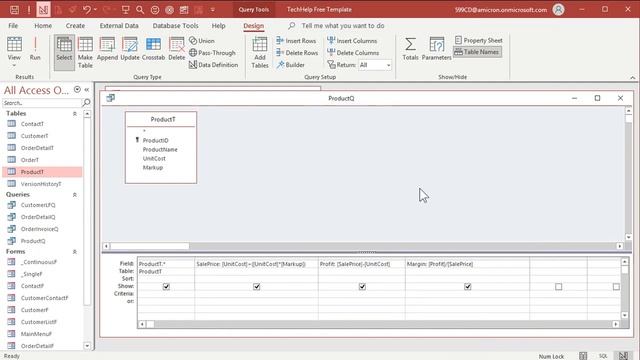Toggle Table Names row display
This screenshot has height=360, width=640.
tap(477, 52)
